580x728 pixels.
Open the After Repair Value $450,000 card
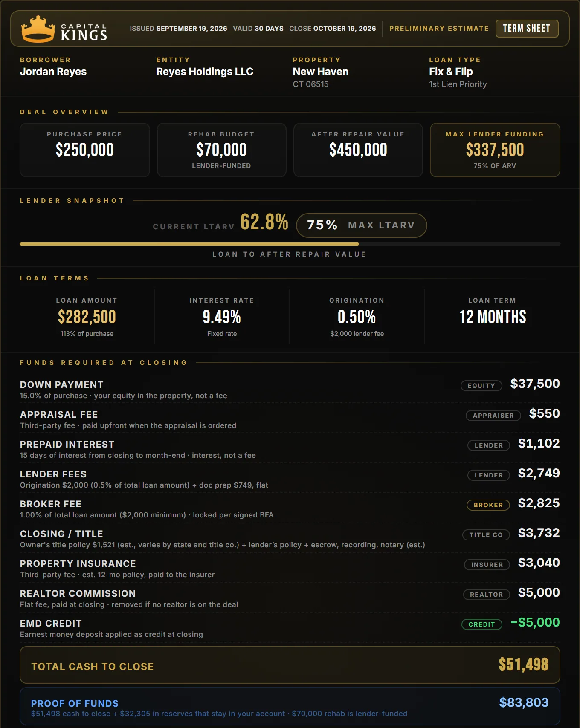point(358,150)
